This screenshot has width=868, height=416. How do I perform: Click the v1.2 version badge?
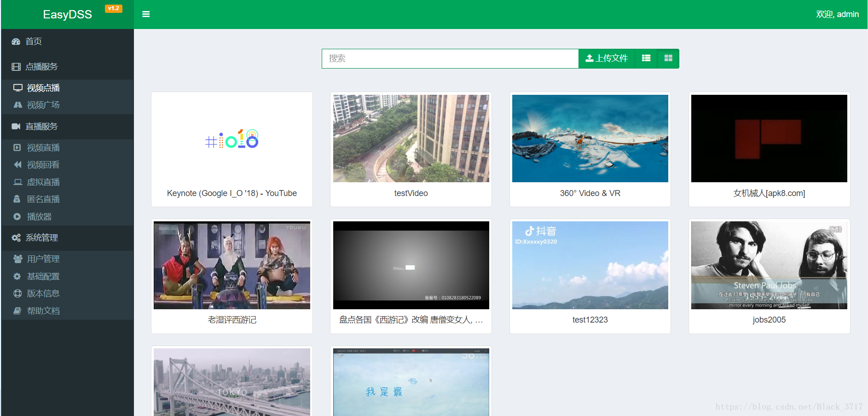point(114,8)
